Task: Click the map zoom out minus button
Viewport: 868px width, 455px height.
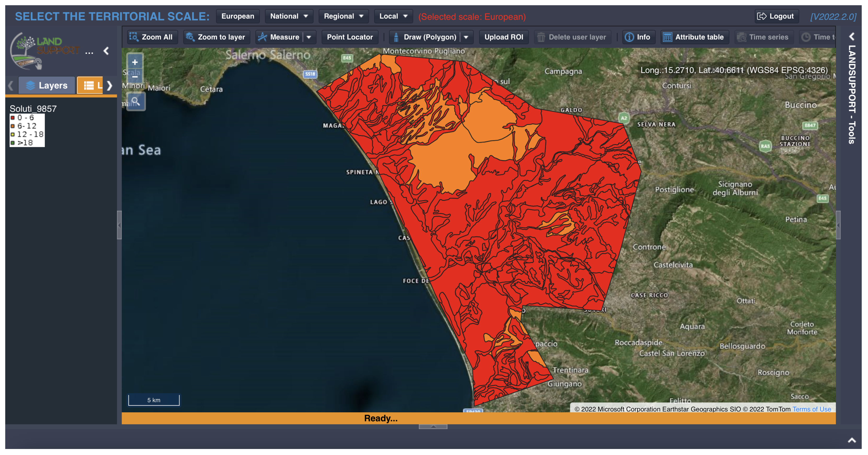Action: click(x=135, y=77)
